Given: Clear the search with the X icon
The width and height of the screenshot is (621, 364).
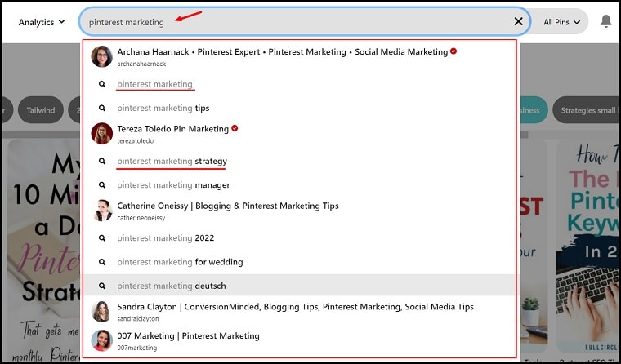Looking at the screenshot, I should click(x=518, y=21).
